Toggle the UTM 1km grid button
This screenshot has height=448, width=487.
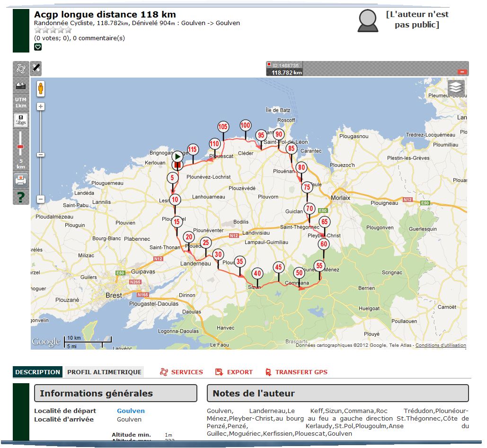[21, 103]
